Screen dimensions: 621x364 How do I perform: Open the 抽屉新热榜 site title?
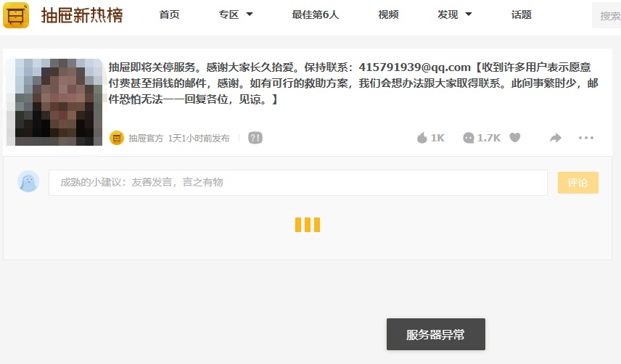[x=82, y=15]
